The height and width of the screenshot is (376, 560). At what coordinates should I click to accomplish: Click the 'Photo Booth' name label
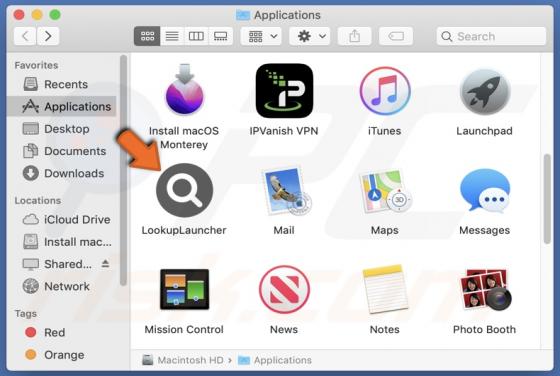[484, 329]
